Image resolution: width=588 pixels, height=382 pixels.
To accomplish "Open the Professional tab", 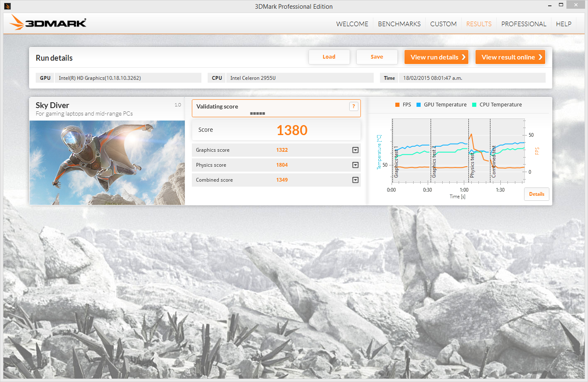I will click(x=524, y=24).
